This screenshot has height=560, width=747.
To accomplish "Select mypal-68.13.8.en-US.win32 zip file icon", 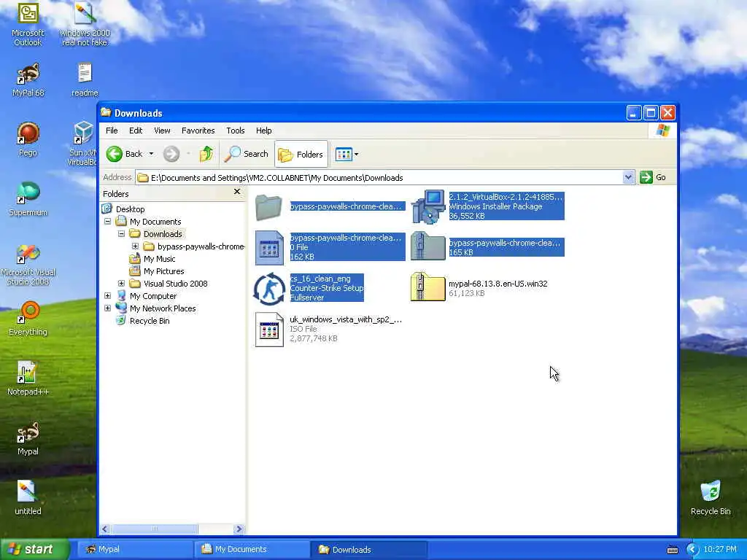I will click(x=427, y=287).
